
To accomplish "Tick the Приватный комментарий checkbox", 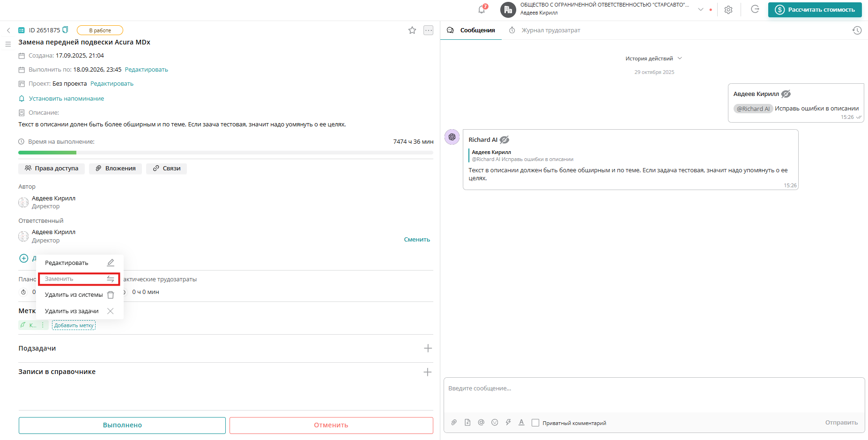I will pyautogui.click(x=535, y=423).
